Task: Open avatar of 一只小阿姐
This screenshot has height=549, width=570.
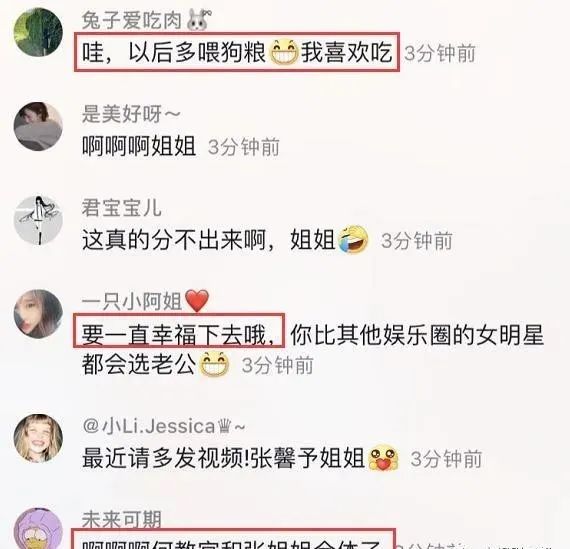Action: tap(38, 314)
